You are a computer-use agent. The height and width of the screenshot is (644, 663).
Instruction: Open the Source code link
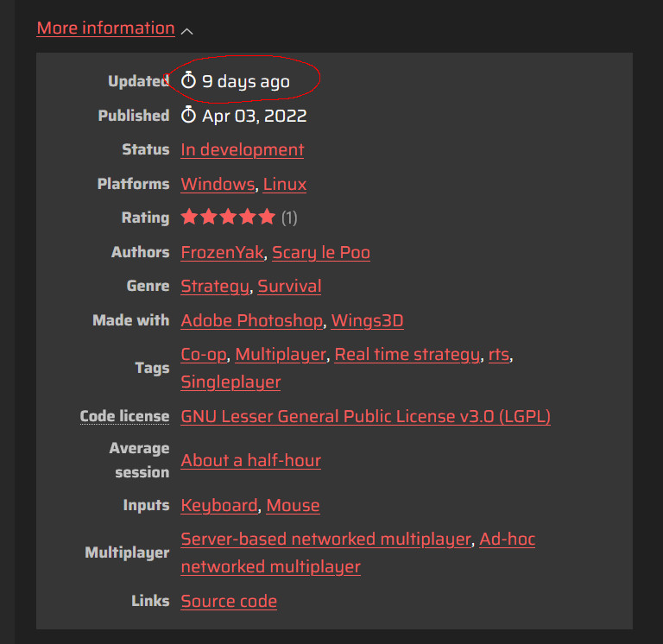[229, 601]
